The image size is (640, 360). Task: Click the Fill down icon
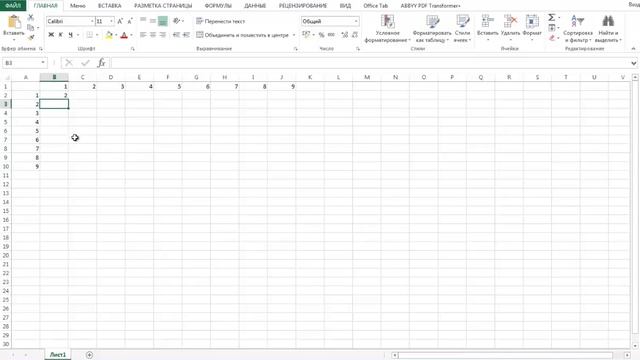(x=551, y=28)
